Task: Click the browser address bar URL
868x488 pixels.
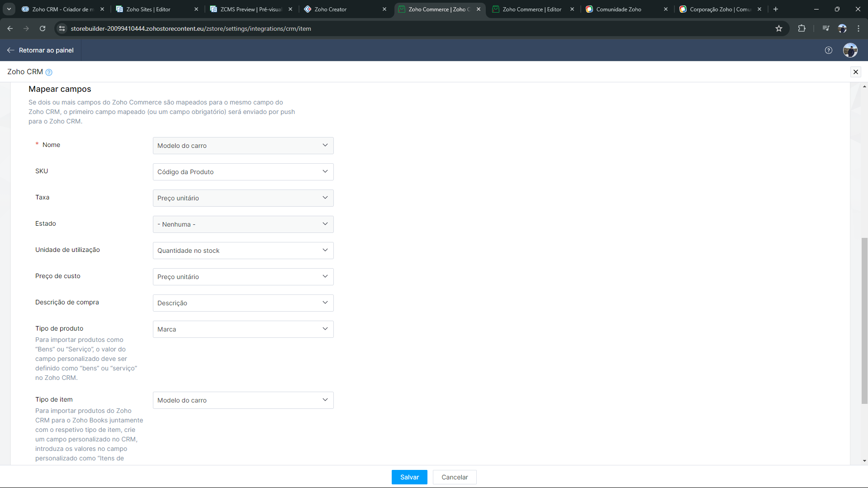Action: (x=190, y=28)
